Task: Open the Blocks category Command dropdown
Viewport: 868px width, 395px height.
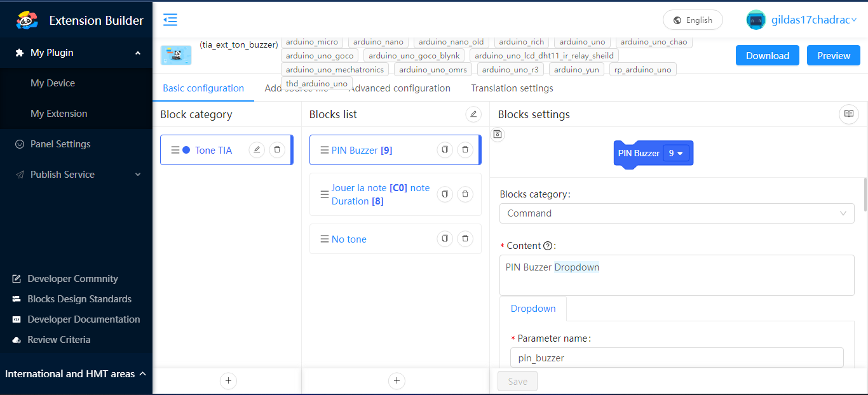Action: point(677,213)
